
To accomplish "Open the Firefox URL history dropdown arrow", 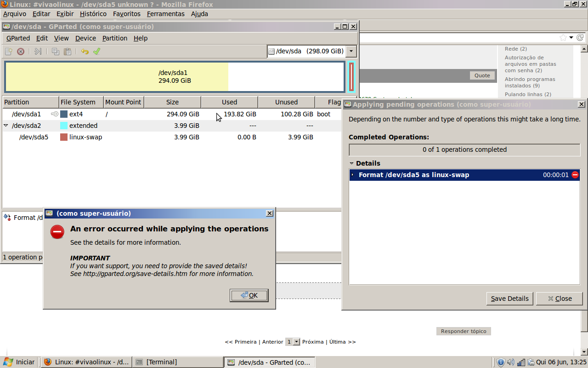I will click(571, 37).
